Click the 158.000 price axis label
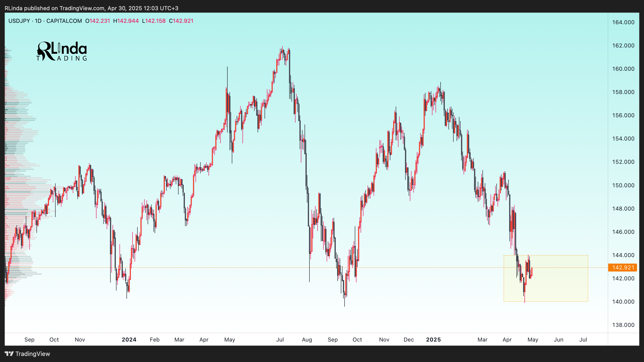The width and height of the screenshot is (644, 362). (623, 92)
